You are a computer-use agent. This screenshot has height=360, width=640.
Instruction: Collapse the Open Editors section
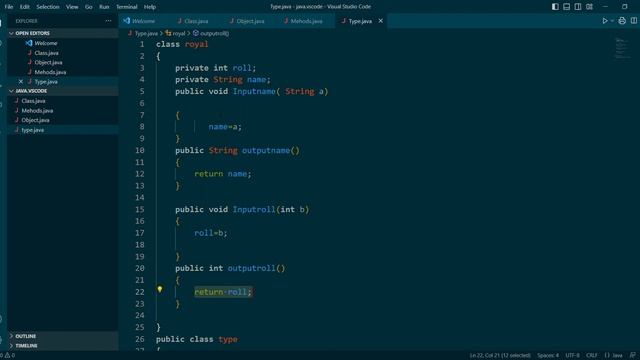click(62, 33)
